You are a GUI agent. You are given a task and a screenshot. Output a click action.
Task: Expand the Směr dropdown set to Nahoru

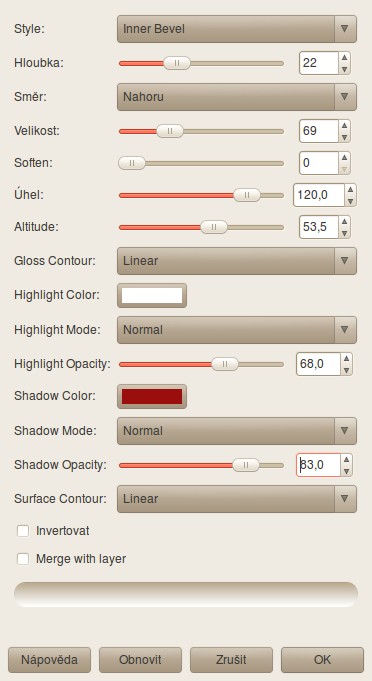pyautogui.click(x=237, y=97)
